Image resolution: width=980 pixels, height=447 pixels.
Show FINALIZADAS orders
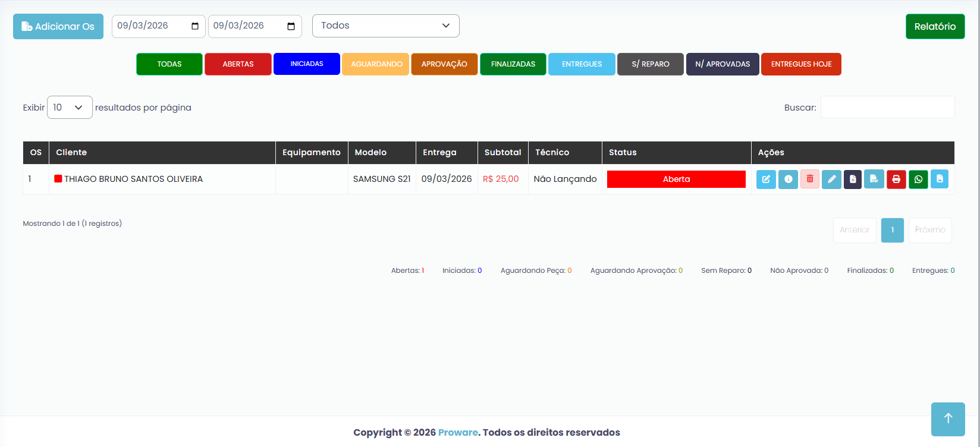(513, 64)
